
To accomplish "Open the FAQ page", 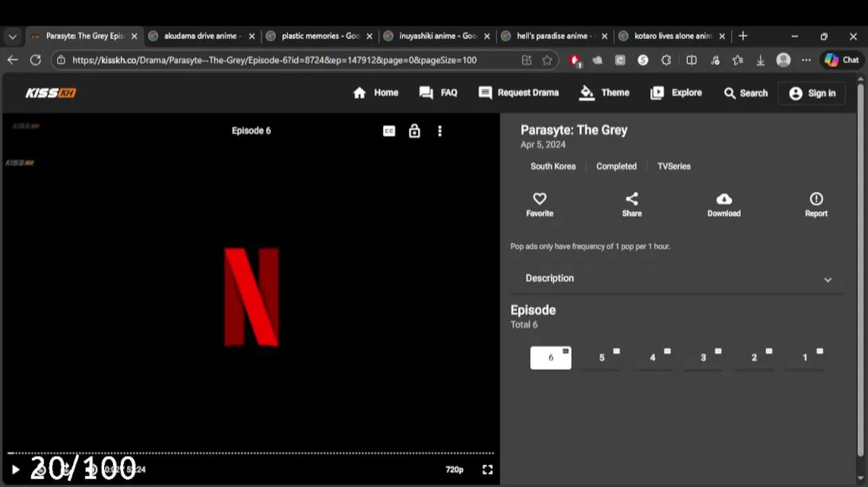I will [x=438, y=93].
